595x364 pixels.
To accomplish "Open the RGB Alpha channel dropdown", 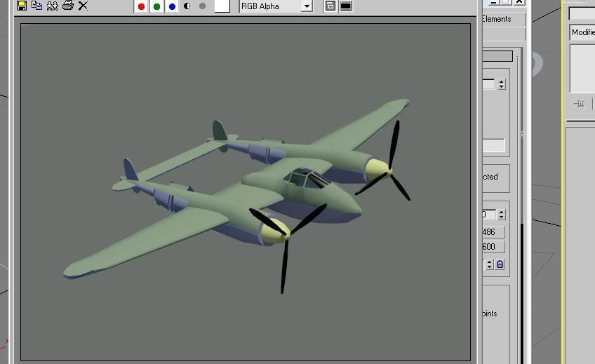I will (276, 6).
